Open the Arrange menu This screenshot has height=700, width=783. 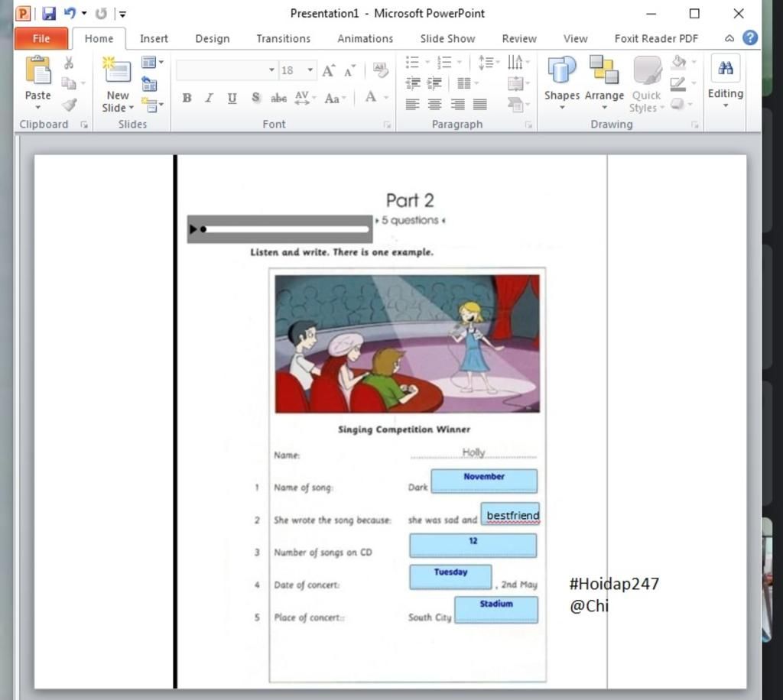point(604,83)
